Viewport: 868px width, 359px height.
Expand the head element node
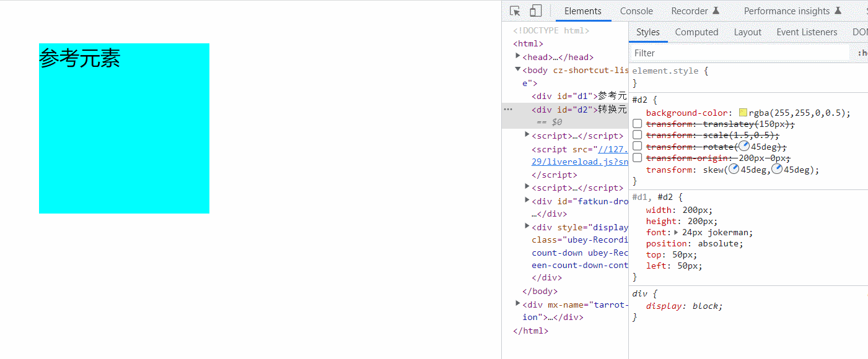coord(518,56)
